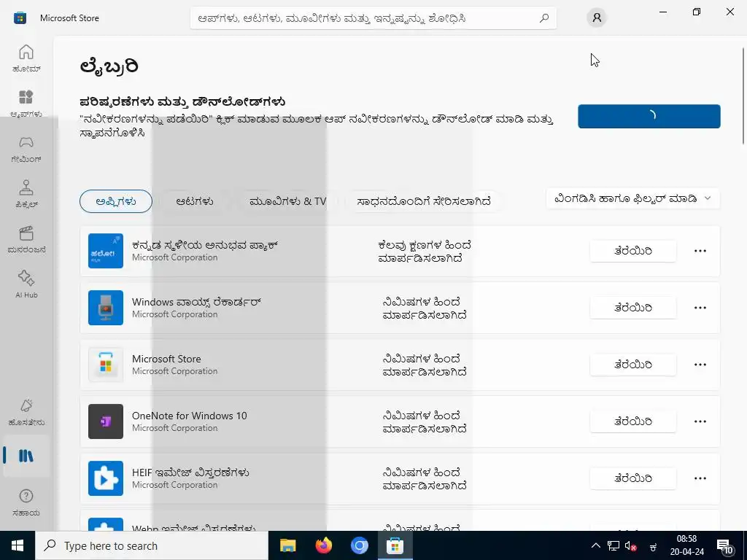This screenshot has width=747, height=560.
Task: Open Help question mark in the sidebar
Action: pos(26,502)
